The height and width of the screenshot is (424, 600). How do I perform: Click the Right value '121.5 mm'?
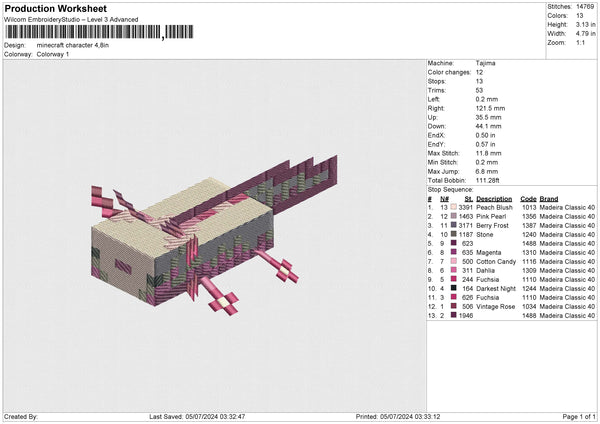(x=490, y=108)
